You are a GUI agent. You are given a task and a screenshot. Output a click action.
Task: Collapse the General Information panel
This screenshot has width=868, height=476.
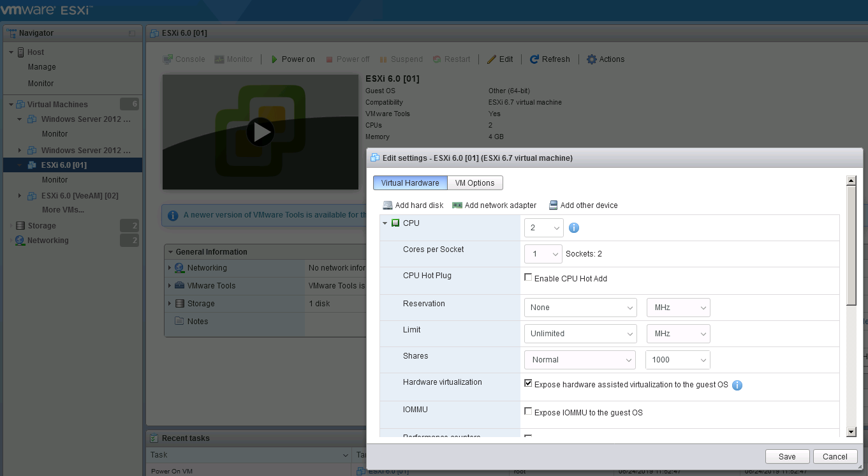click(x=170, y=252)
